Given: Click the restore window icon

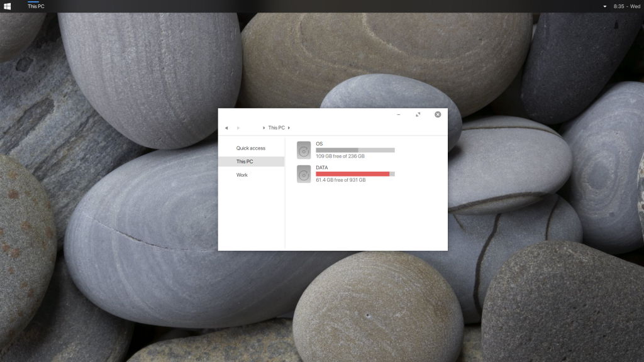Looking at the screenshot, I should (418, 114).
